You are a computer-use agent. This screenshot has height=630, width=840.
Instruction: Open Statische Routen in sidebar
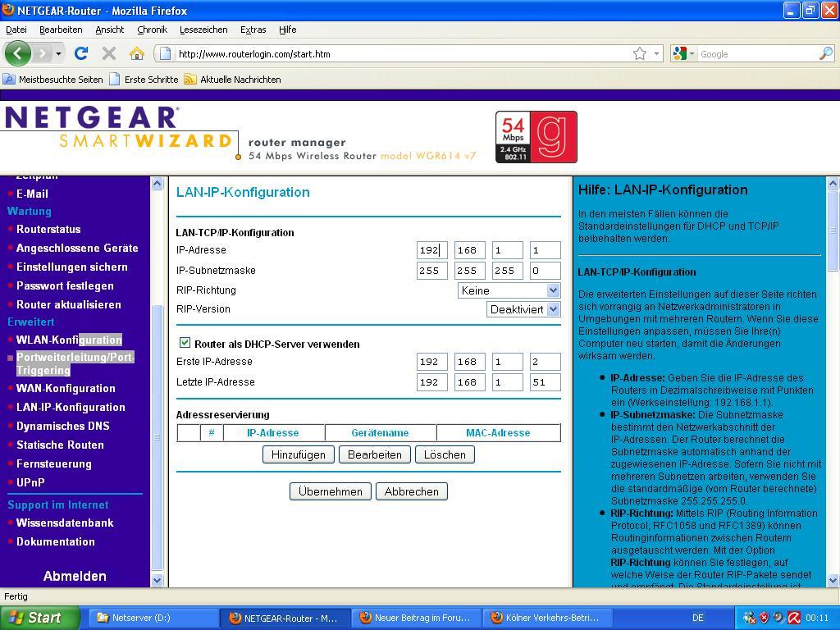coord(60,445)
